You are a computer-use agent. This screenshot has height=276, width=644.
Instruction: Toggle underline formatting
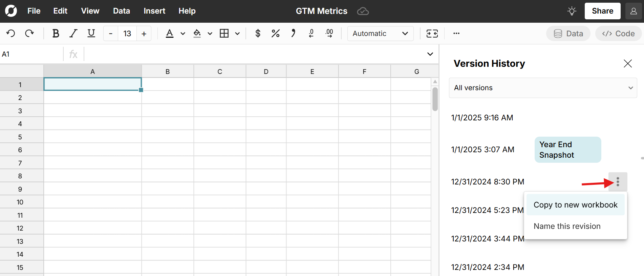tap(91, 33)
